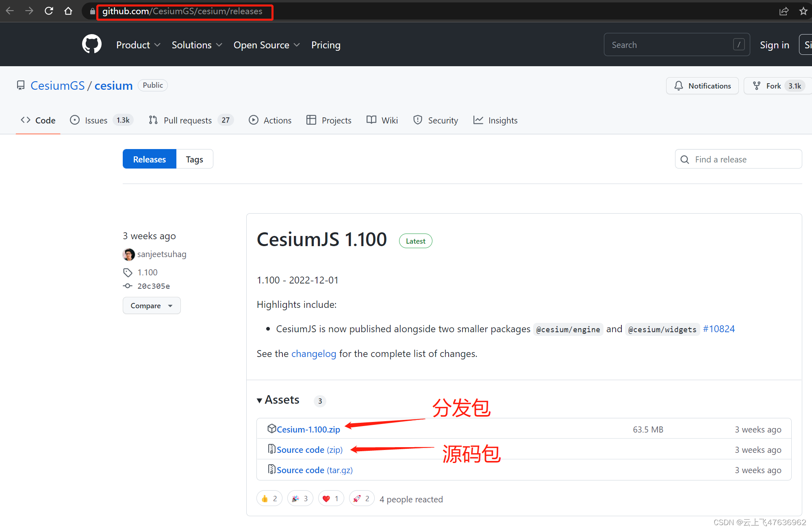Bookmark the page with the star icon

(x=803, y=11)
